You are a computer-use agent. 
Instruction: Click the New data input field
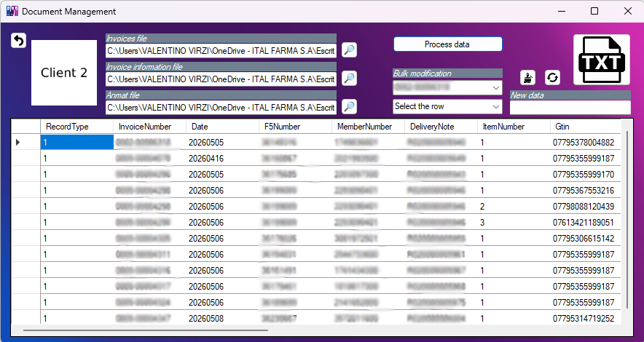click(570, 108)
